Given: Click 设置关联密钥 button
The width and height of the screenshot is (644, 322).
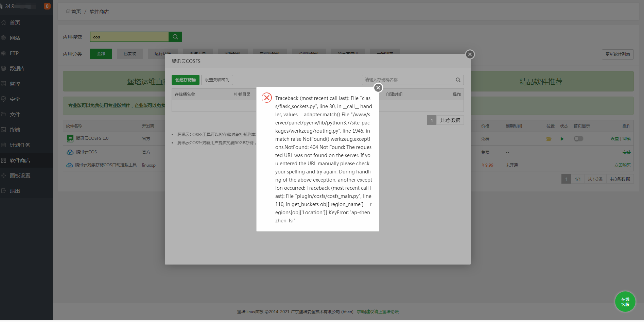Looking at the screenshot, I should point(217,80).
